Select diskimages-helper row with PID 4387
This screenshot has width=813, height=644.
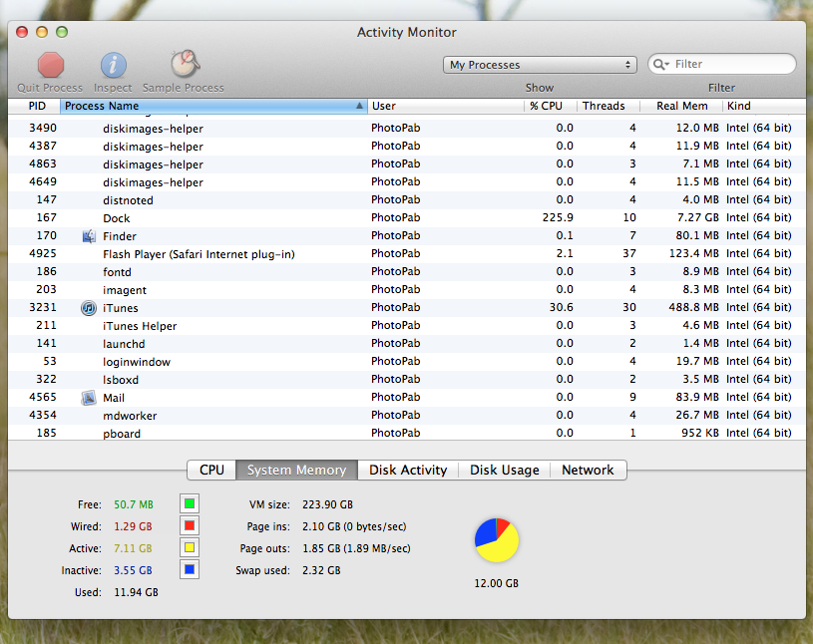point(407,147)
